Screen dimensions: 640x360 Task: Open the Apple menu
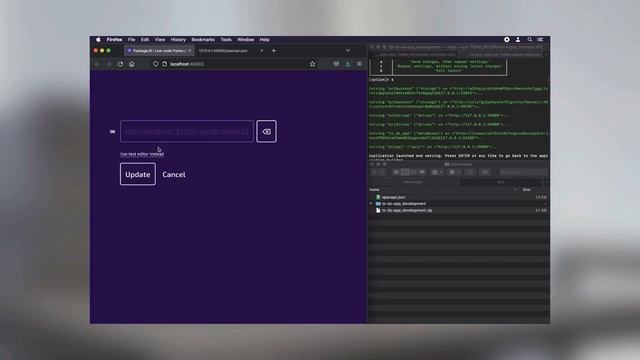pyautogui.click(x=98, y=40)
